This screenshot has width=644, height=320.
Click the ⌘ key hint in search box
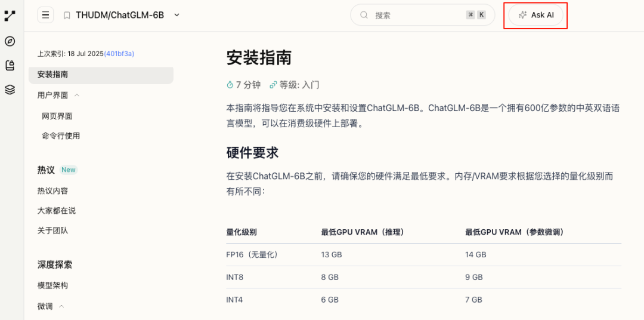[x=470, y=15]
